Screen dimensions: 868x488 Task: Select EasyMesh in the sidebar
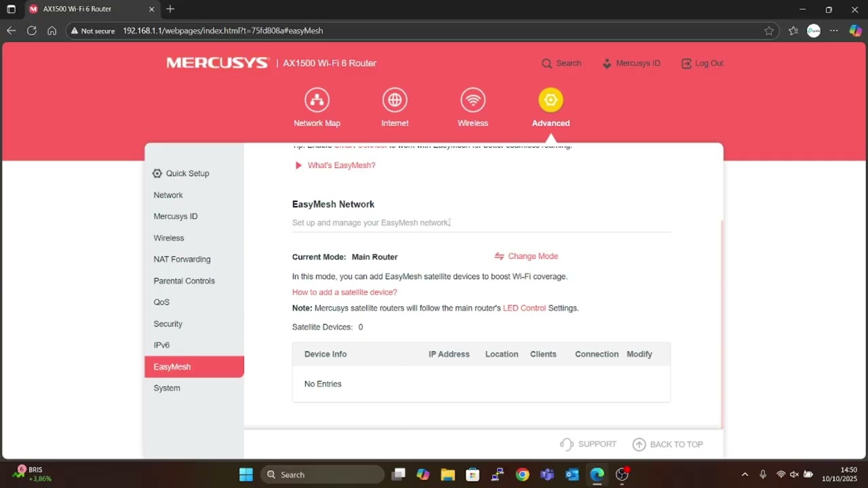(x=194, y=367)
